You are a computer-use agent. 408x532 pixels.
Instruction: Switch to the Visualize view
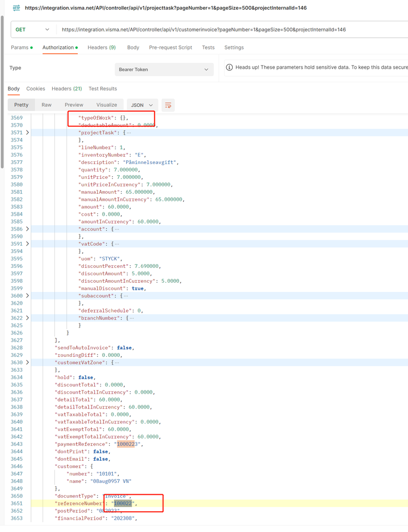pos(107,105)
